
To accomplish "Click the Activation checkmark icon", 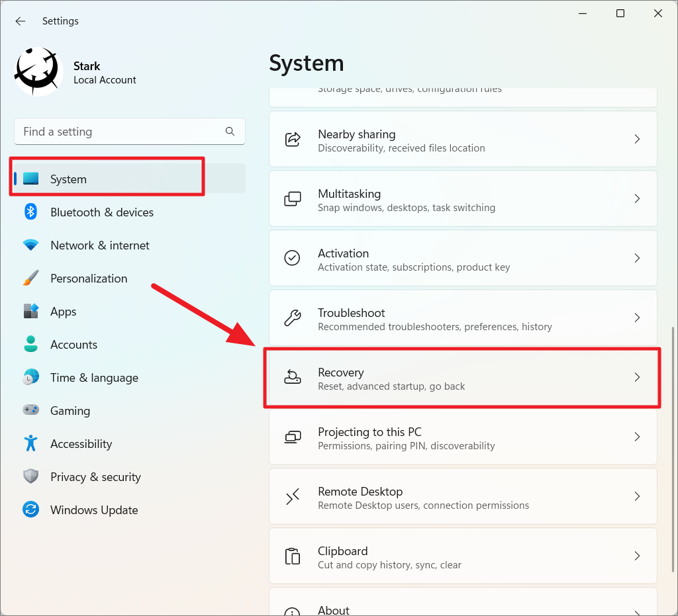I will (292, 258).
